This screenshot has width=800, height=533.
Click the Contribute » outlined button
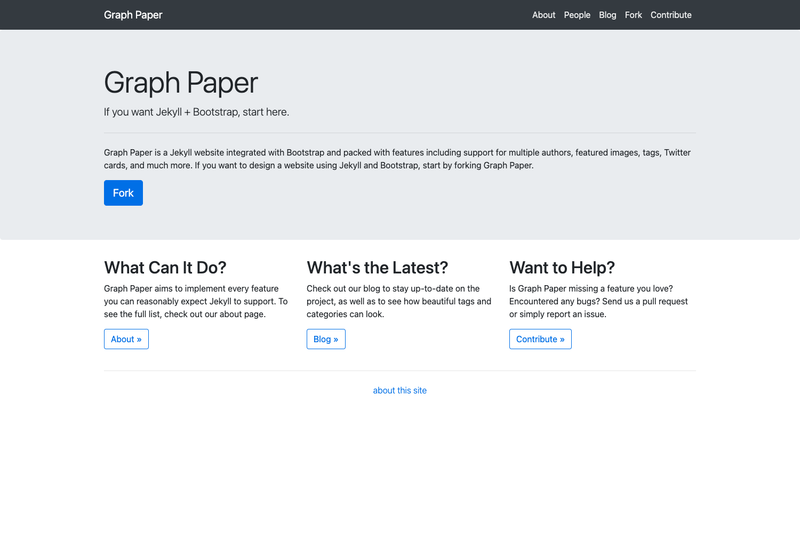pos(540,339)
